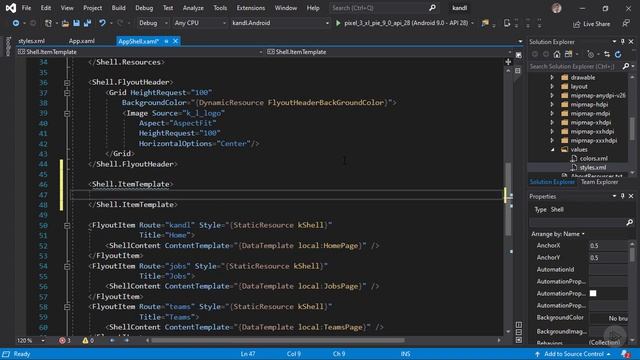Collapse the FlyoutItem block on line 50

67,225
